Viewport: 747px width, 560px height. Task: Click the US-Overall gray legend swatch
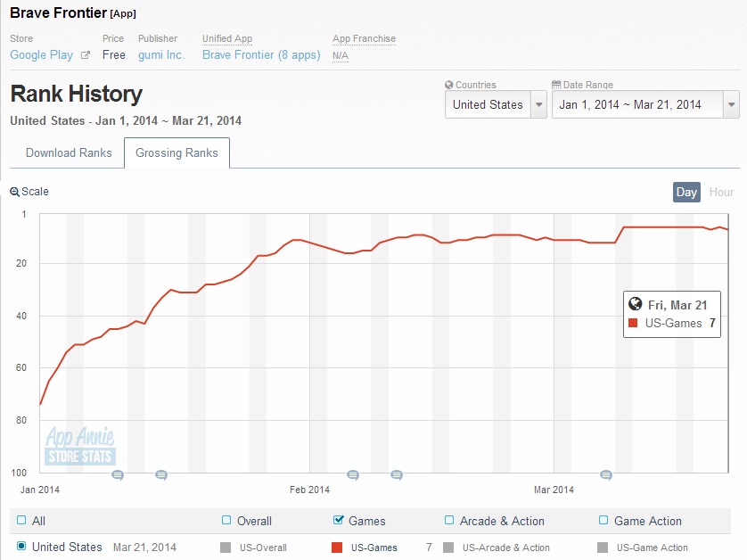(226, 548)
